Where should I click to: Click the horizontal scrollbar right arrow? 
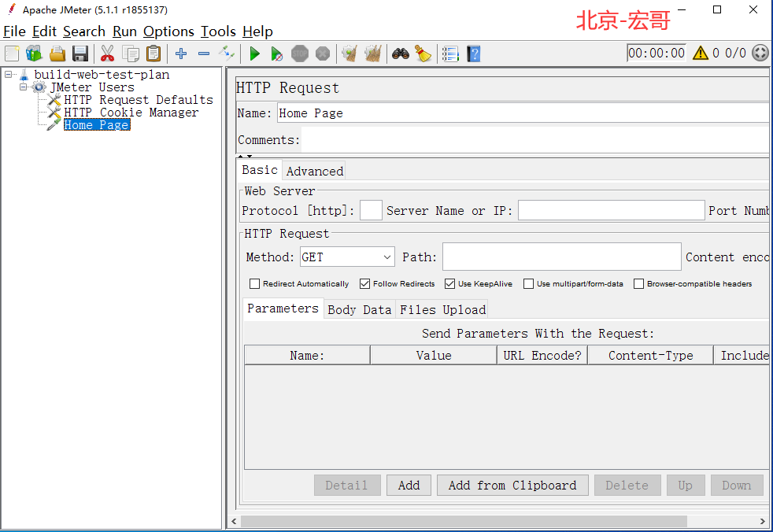pyautogui.click(x=763, y=521)
